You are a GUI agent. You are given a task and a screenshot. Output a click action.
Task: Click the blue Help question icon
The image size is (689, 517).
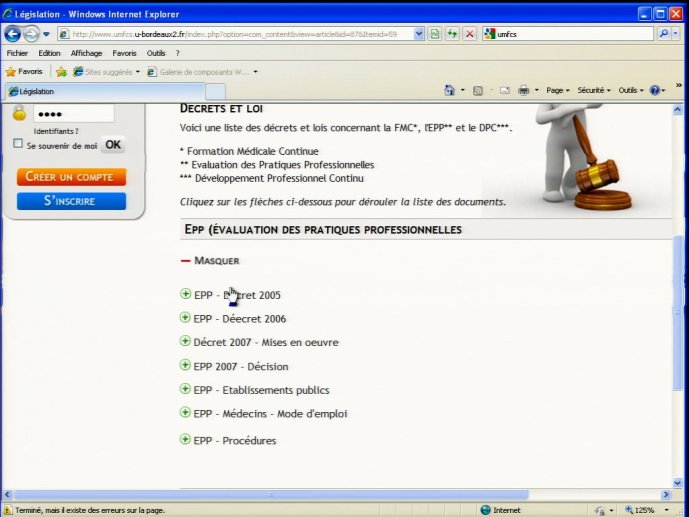[x=655, y=90]
